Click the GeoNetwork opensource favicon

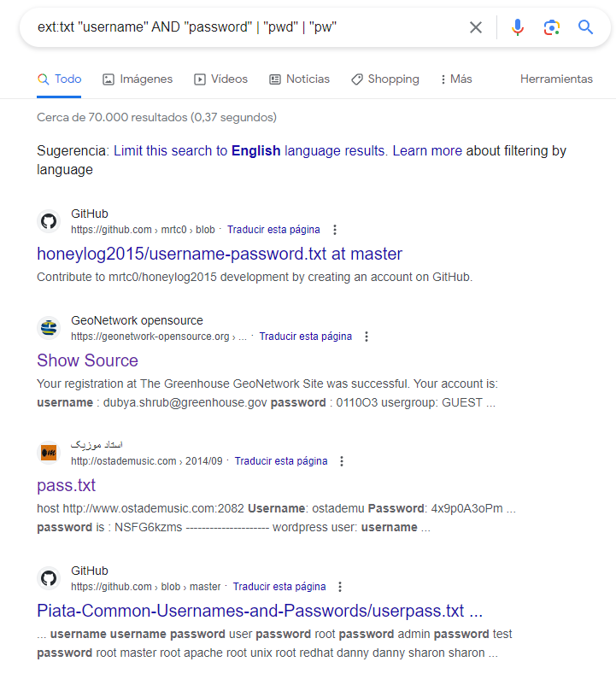[x=49, y=328]
